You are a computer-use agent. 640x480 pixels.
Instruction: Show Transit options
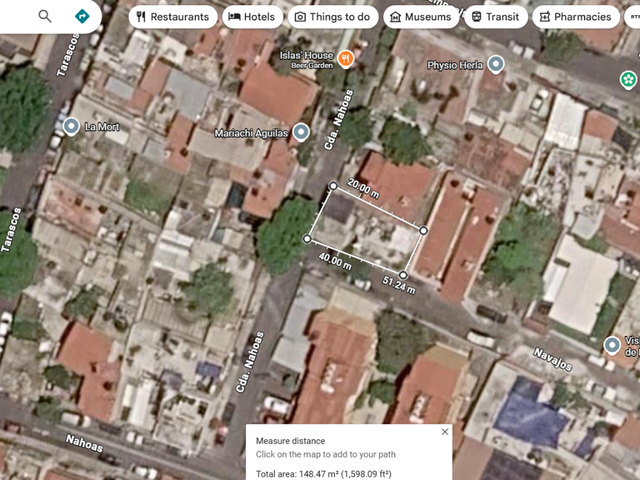point(496,17)
